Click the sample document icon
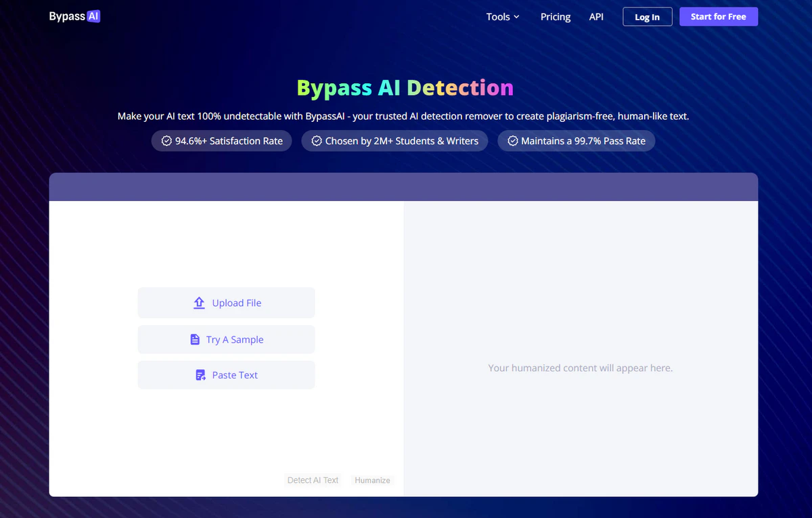This screenshot has height=518, width=812. [195, 340]
